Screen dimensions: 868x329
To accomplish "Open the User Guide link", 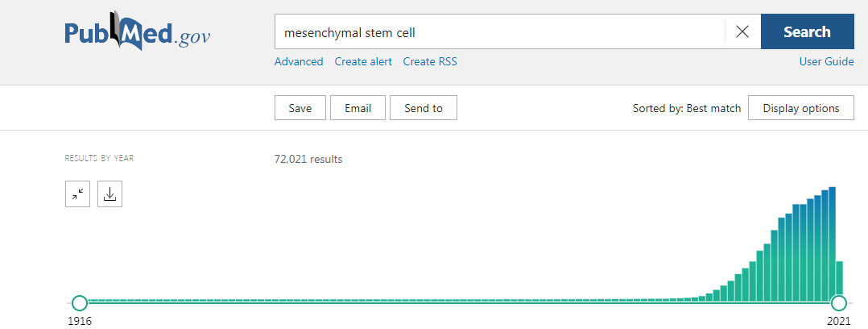I will [826, 61].
